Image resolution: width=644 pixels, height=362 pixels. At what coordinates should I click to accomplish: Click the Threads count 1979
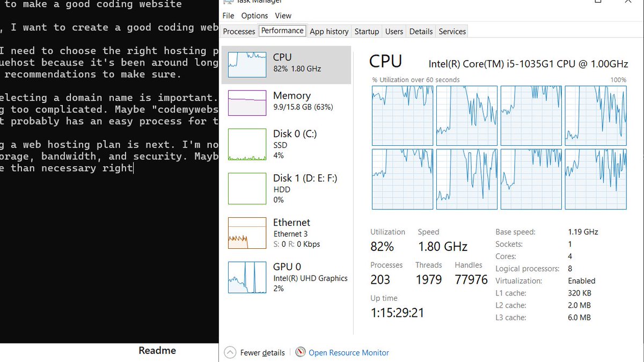[429, 279]
